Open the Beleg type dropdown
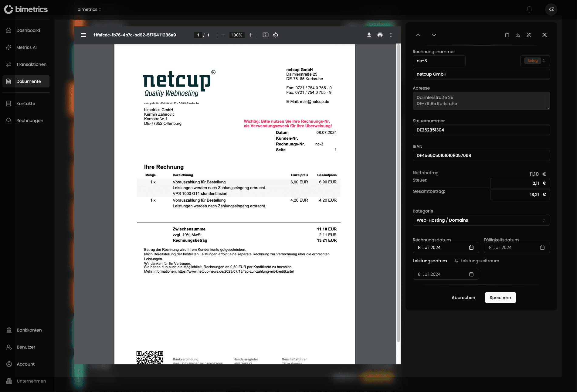Viewport: 577px width, 392px height. (535, 61)
